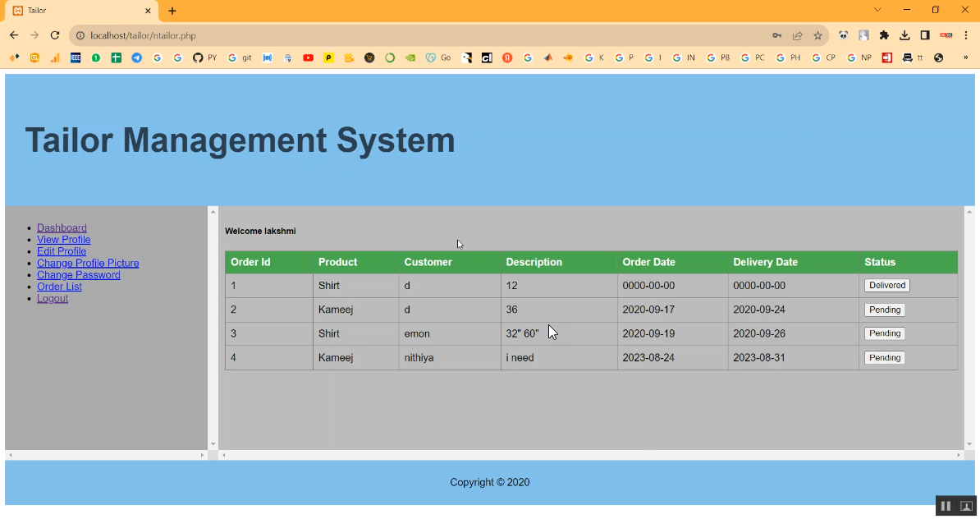This screenshot has height=519, width=980.
Task: Open Order List in the sidebar
Action: 59,287
